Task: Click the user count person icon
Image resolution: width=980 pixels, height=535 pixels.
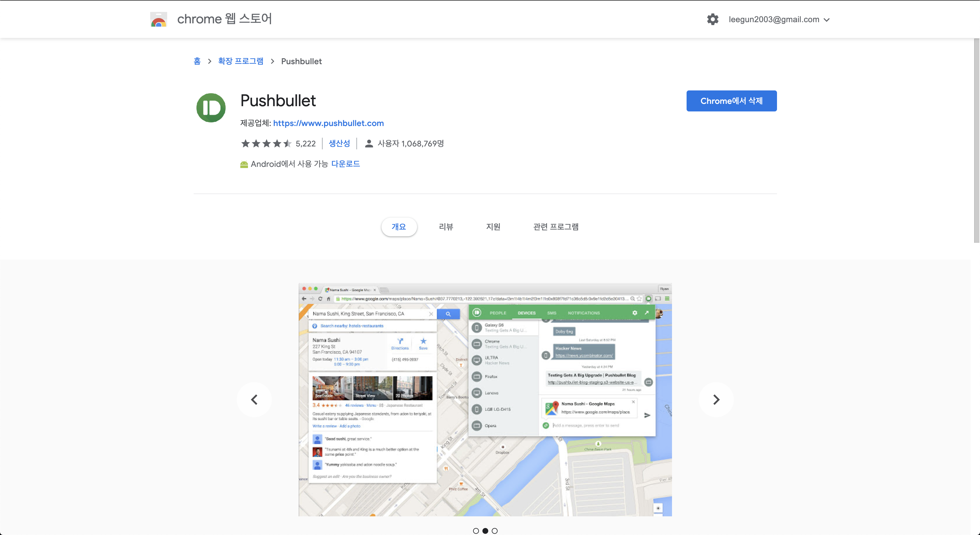Action: 369,144
